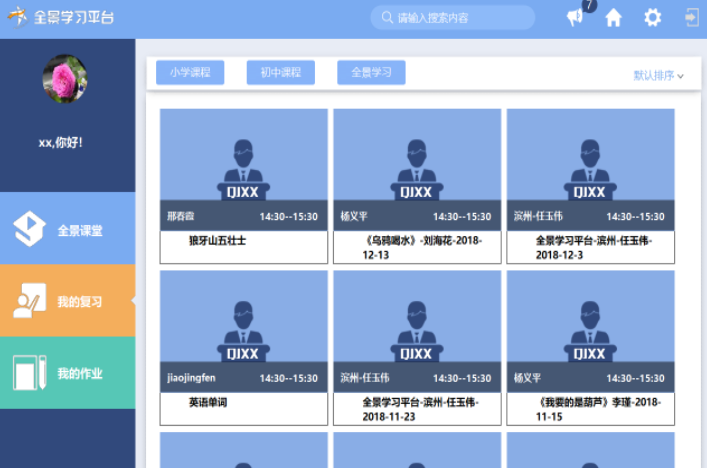Open the 我的作业 menu item

(68, 373)
